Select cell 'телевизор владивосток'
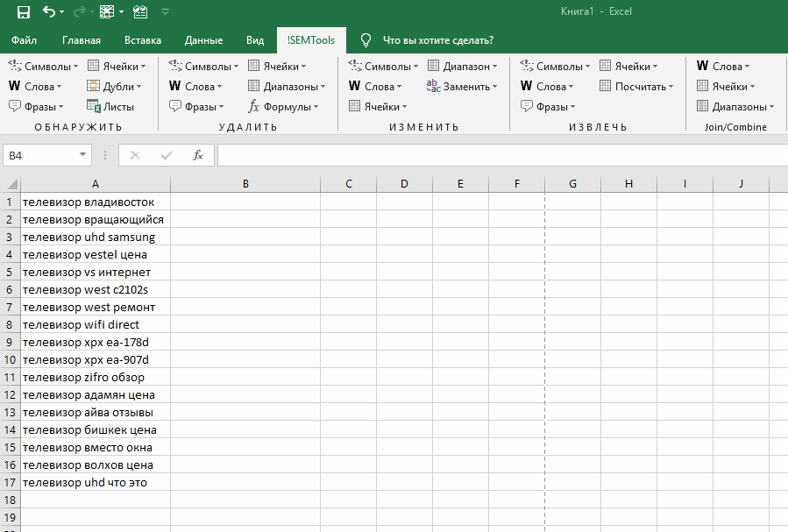Viewport: 788px width, 532px height. 96,202
